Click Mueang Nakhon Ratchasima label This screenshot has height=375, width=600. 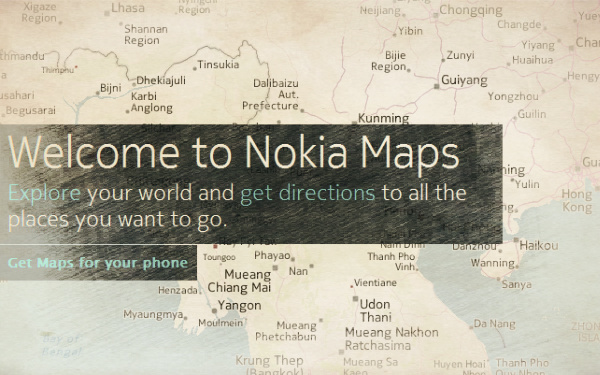[x=391, y=339]
